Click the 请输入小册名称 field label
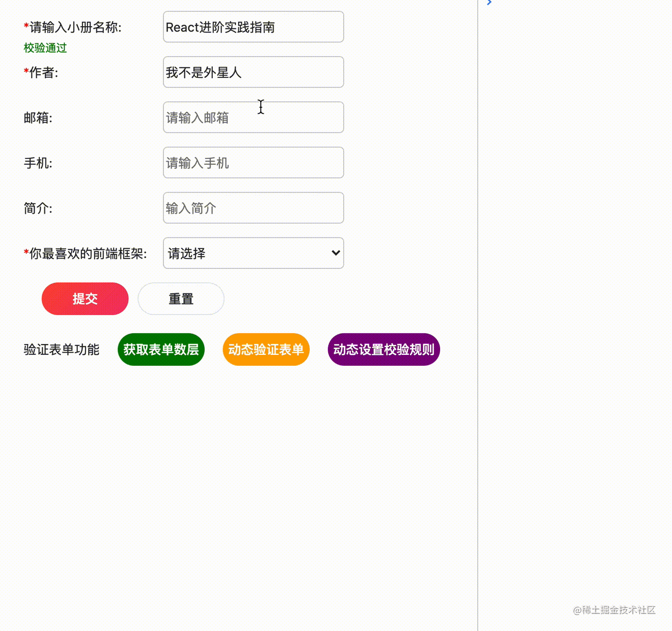The height and width of the screenshot is (631, 672). 73,27
